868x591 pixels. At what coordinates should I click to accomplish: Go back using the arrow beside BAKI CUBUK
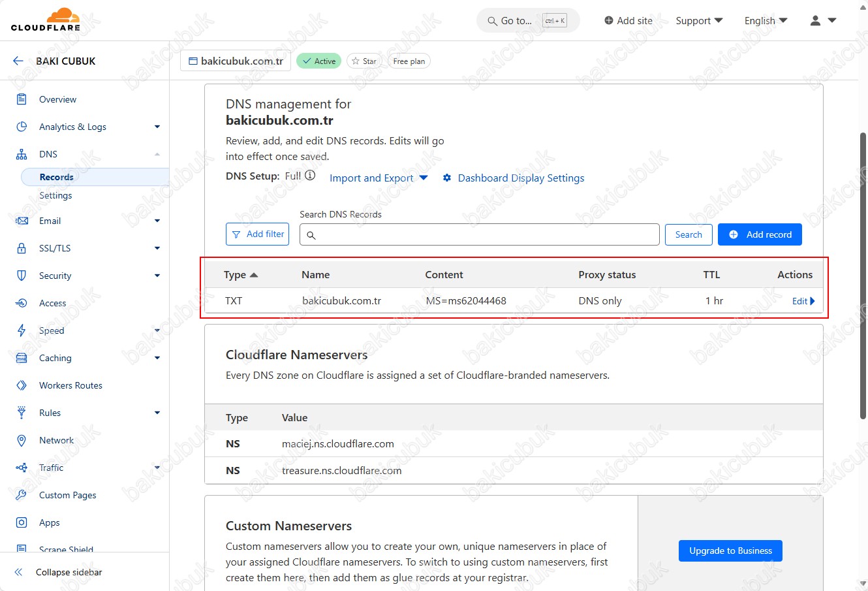18,61
